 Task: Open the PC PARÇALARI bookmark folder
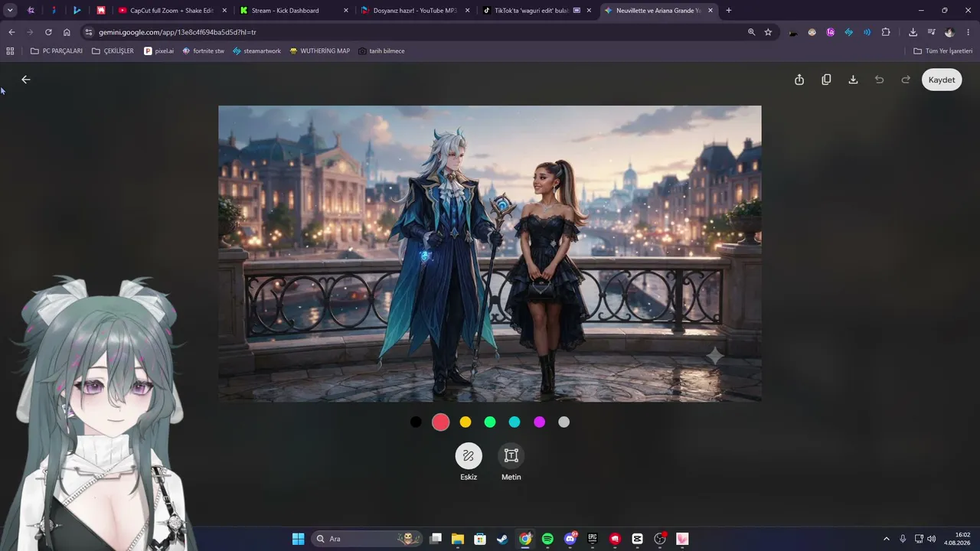tap(56, 51)
